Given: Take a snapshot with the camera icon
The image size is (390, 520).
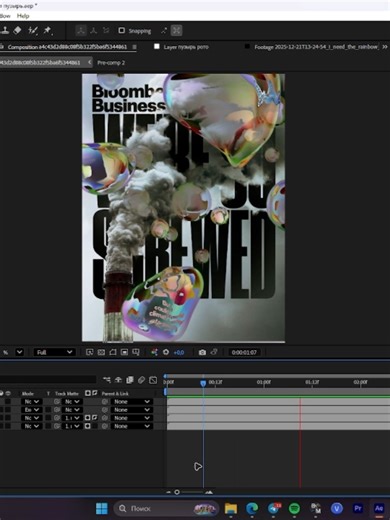Looking at the screenshot, I should click(202, 352).
